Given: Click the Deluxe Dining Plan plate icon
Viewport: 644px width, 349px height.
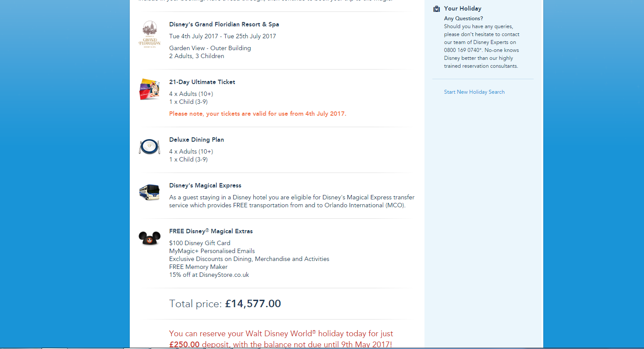Looking at the screenshot, I should (x=150, y=147).
